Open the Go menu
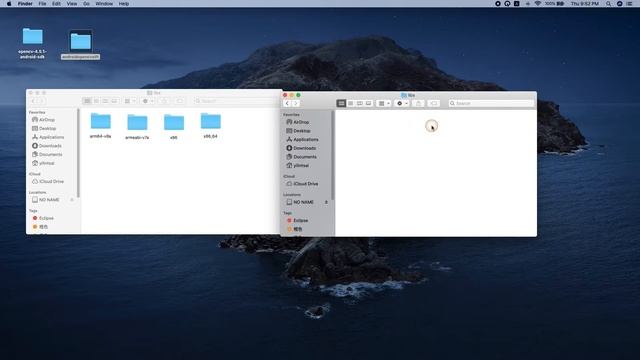This screenshot has height=360, width=640. pos(86,4)
